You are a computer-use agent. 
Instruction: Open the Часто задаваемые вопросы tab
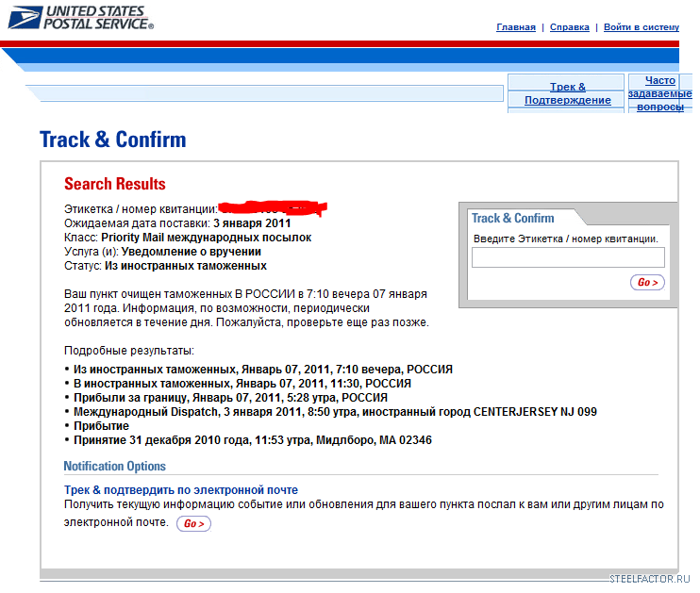pyautogui.click(x=659, y=93)
